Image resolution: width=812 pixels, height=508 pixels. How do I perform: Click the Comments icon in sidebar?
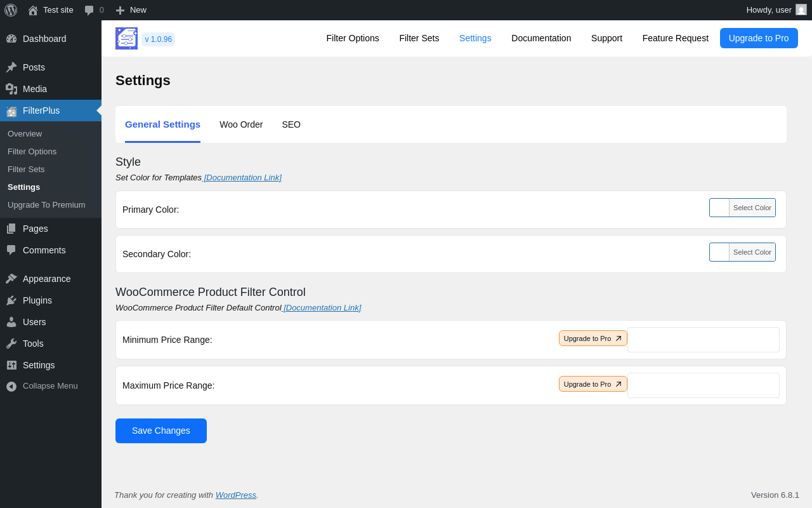pyautogui.click(x=11, y=250)
